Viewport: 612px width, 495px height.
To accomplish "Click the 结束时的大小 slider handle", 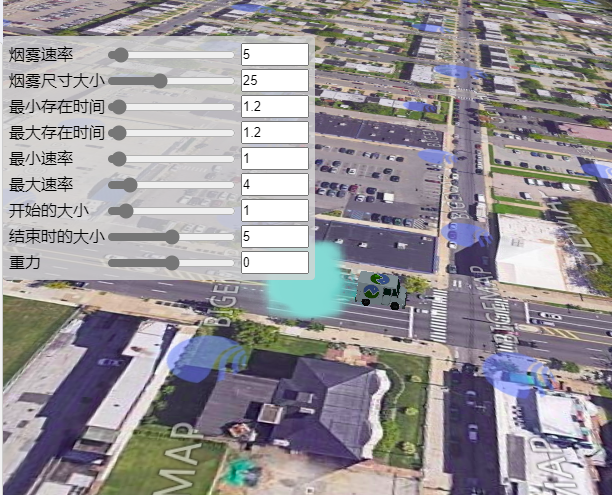I will 171,236.
